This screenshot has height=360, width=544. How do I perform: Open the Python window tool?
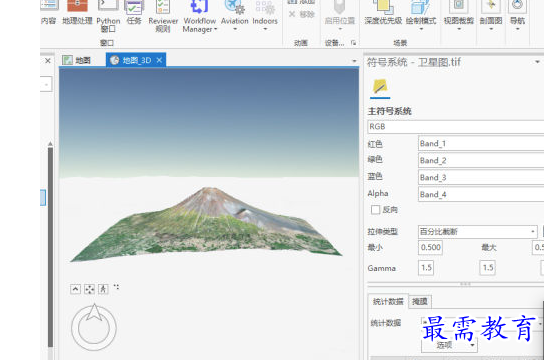pos(108,16)
